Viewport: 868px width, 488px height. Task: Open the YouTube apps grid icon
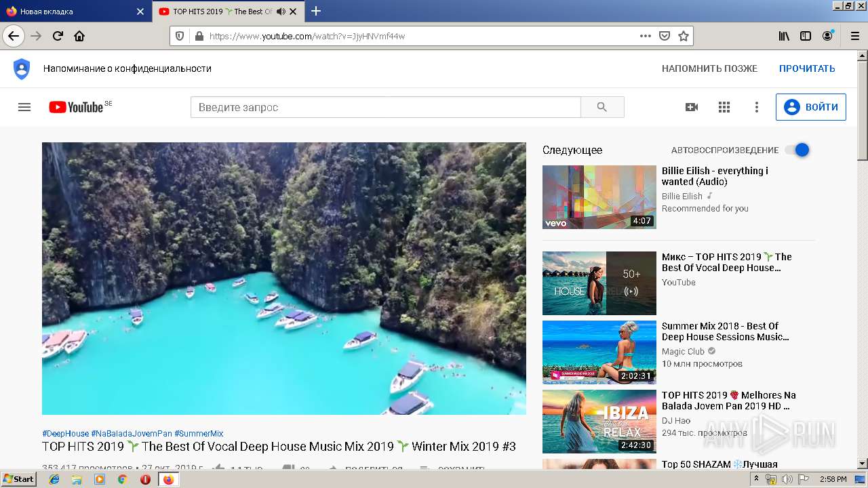pos(724,107)
